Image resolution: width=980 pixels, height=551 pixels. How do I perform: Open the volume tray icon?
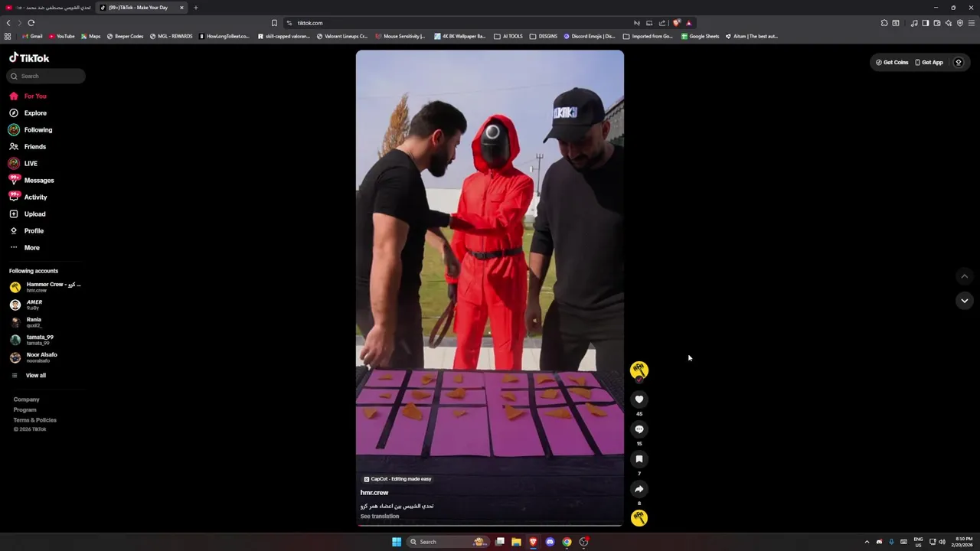[942, 542]
